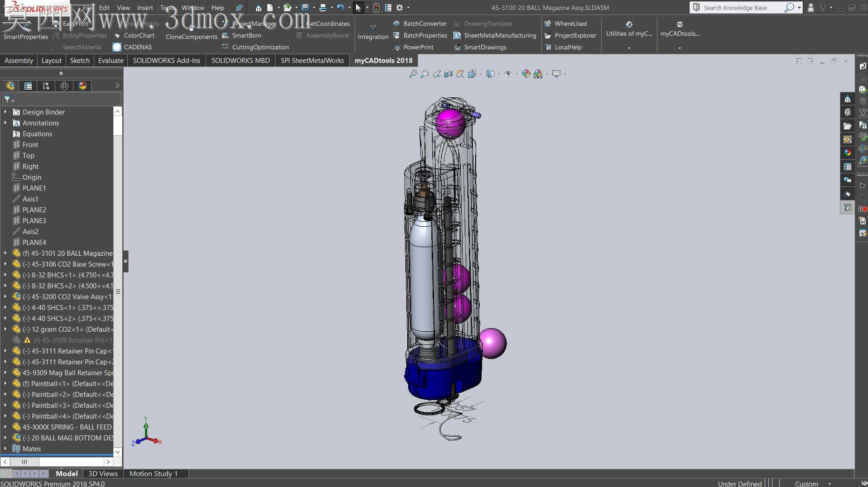Viewport: 868px width, 487px height.
Task: Open the Insert menu
Action: click(145, 8)
